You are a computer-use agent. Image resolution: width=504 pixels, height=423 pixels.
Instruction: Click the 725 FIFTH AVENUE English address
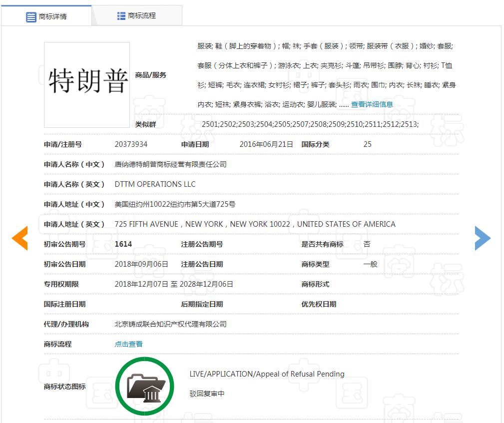click(x=255, y=224)
